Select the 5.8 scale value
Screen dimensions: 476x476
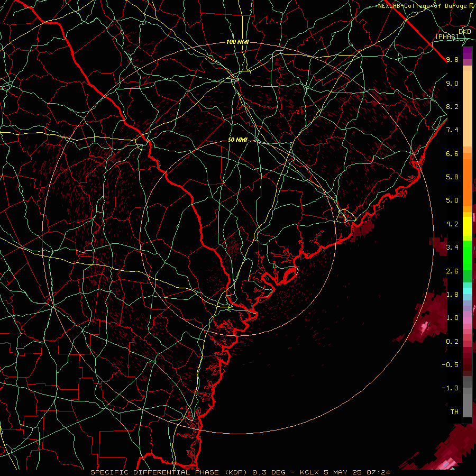pyautogui.click(x=452, y=177)
